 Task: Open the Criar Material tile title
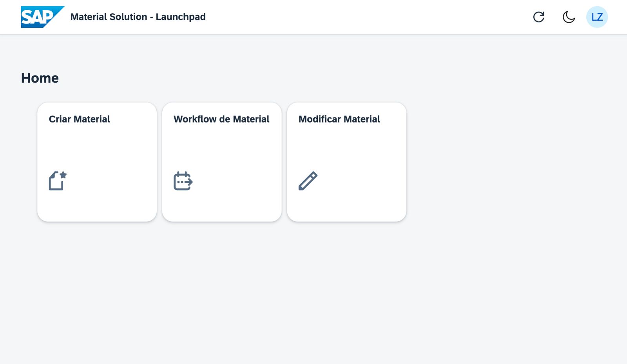tap(79, 119)
